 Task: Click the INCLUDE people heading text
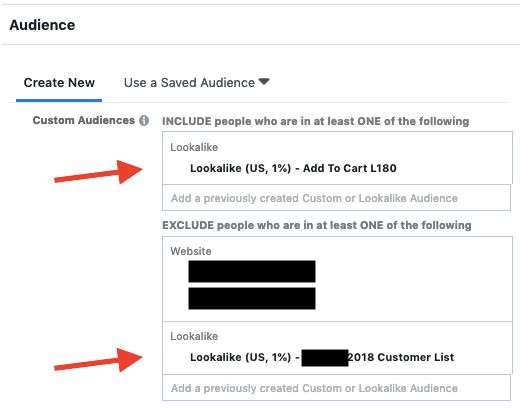tap(315, 121)
